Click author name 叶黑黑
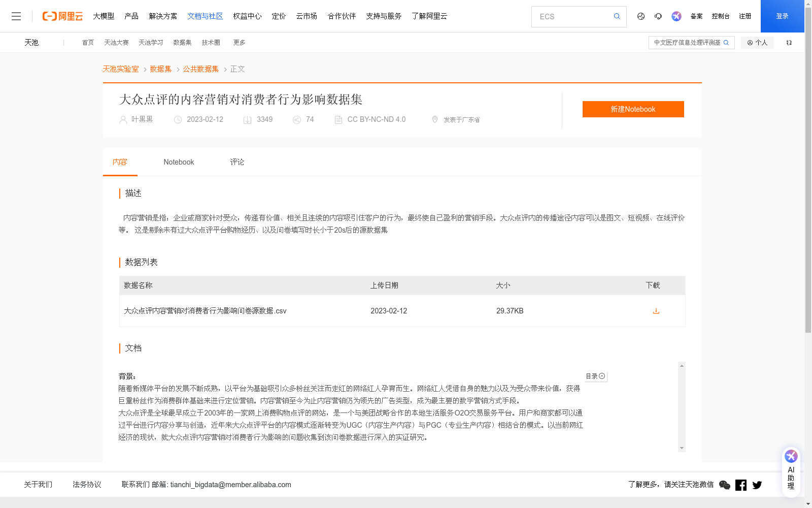This screenshot has width=812, height=508. [142, 119]
